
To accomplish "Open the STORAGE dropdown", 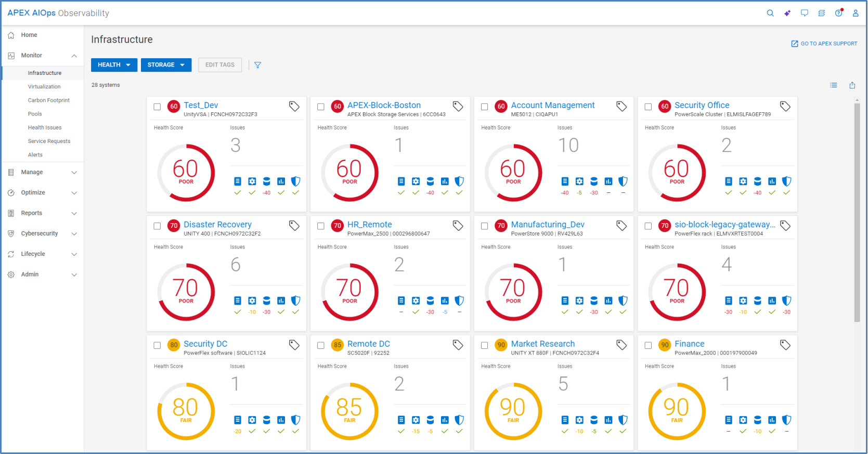I will point(166,65).
